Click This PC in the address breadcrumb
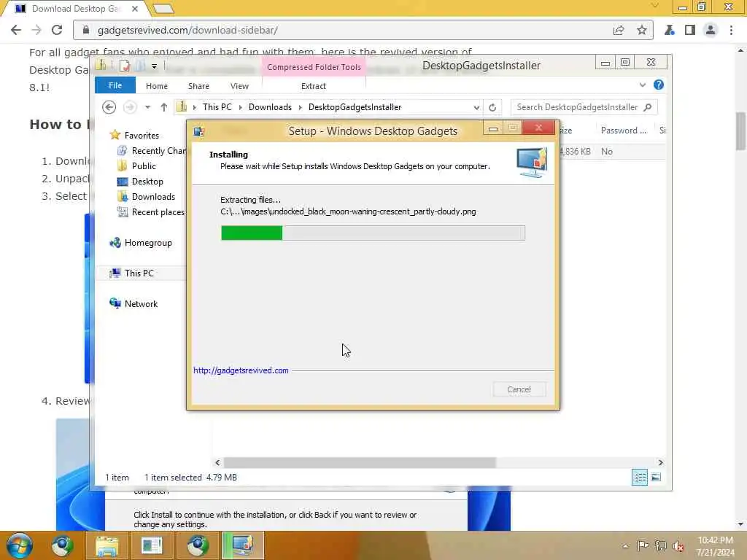This screenshot has height=560, width=747. pyautogui.click(x=217, y=107)
